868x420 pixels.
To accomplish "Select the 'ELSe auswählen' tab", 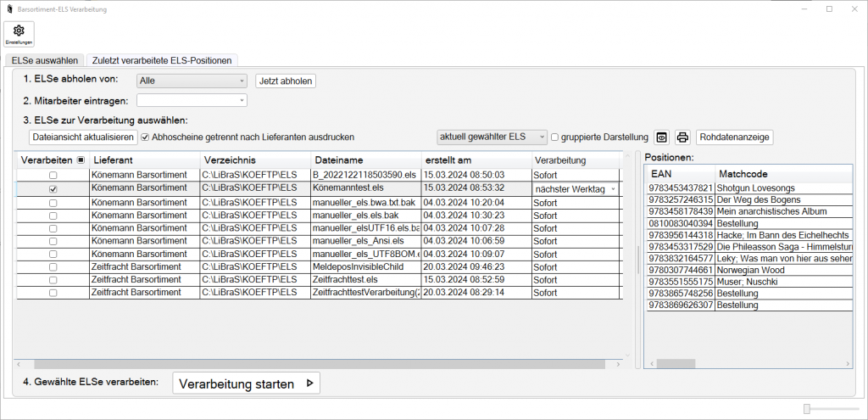I will pos(45,60).
